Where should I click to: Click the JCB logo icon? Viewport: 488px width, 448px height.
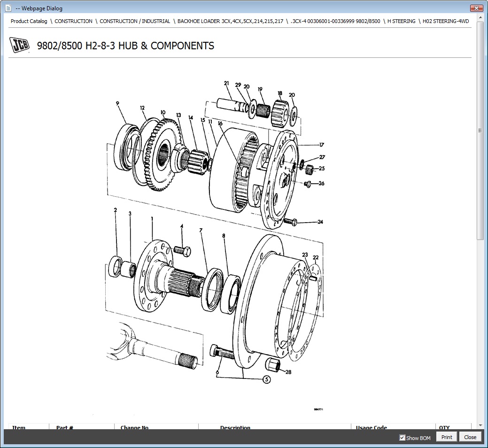[20, 45]
